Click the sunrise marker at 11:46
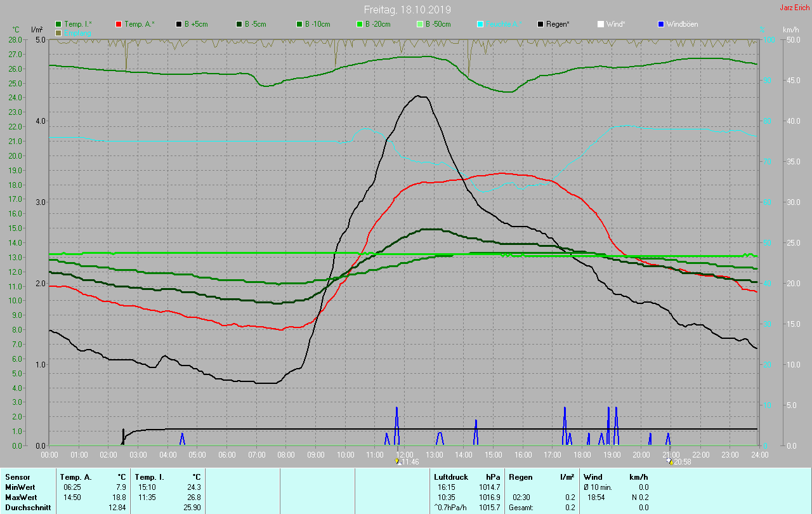This screenshot has height=514, width=812. pos(398,462)
